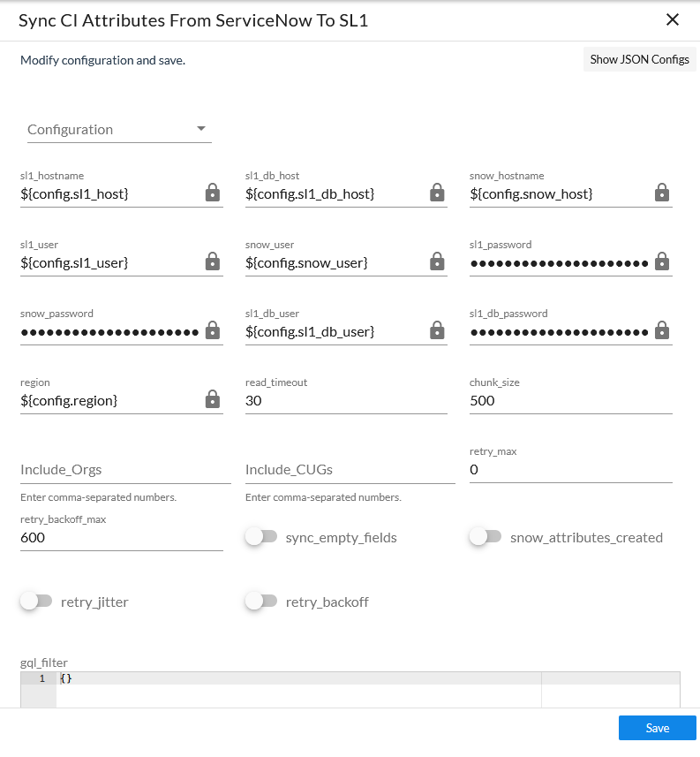Turn on snow_attributes_created switch
This screenshot has height=757, width=700.
[485, 537]
